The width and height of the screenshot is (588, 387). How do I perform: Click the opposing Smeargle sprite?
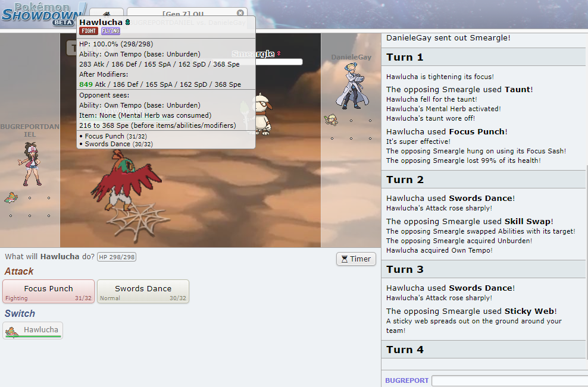pyautogui.click(x=263, y=114)
